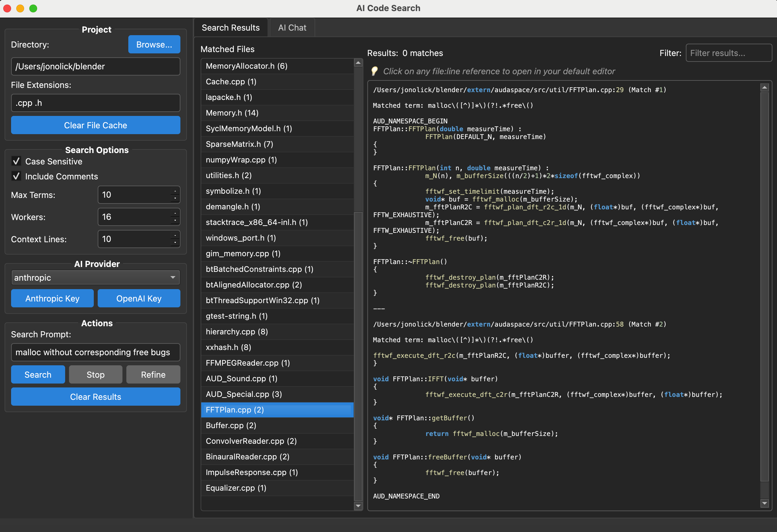
Task: Open Browse directory dialog
Action: pyautogui.click(x=154, y=45)
